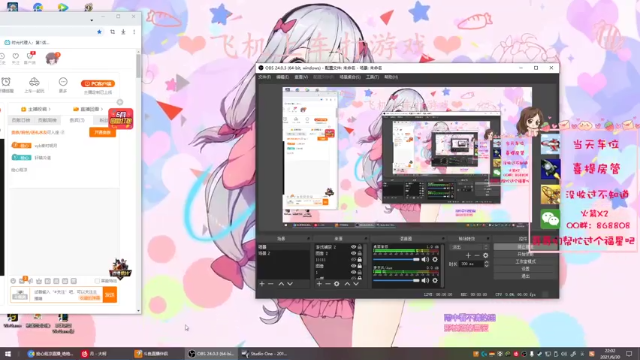
Task: Click the crown icon in chat toolbar
Action: pos(39,281)
